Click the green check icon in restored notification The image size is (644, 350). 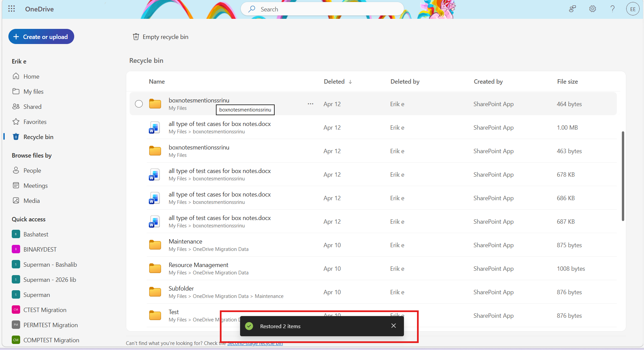(249, 326)
